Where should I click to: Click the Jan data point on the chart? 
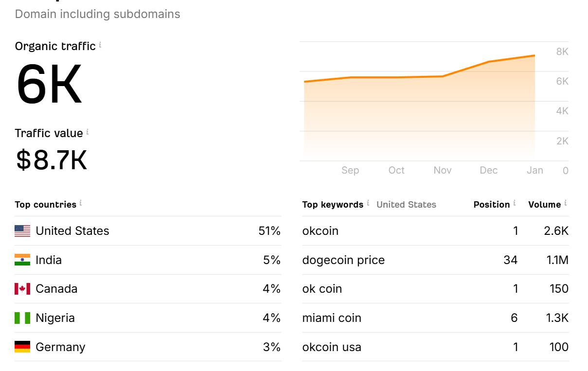(535, 55)
